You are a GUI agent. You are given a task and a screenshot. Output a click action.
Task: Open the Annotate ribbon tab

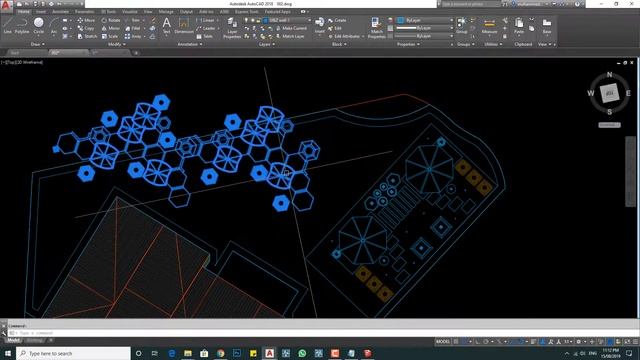coord(60,12)
